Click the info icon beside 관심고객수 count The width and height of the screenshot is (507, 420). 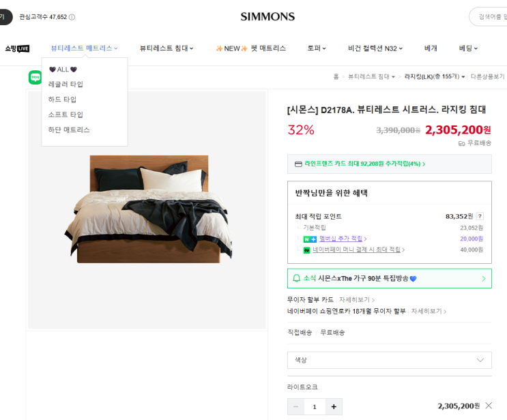coord(72,17)
